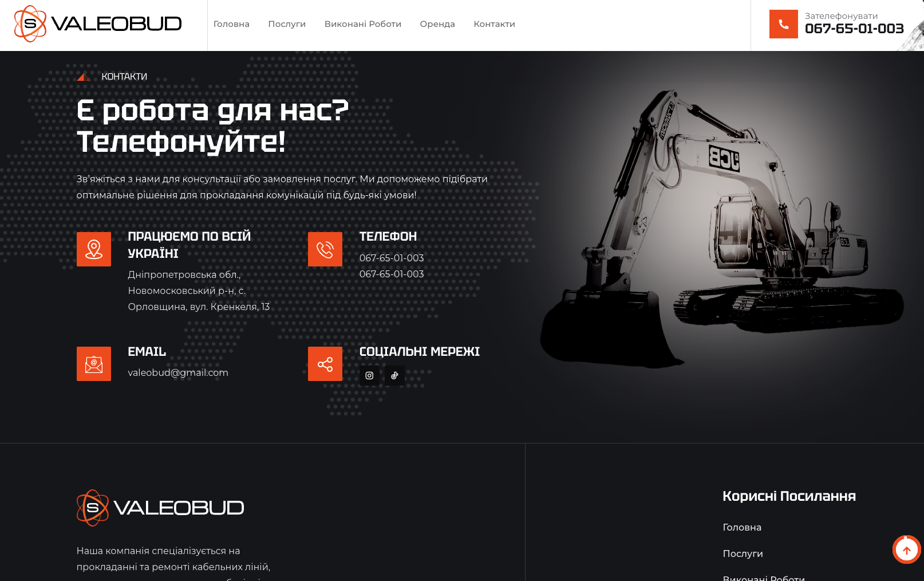Screen dimensions: 924x581
Task: Click the valeobud@gmail.com email address
Action: pyautogui.click(x=178, y=372)
